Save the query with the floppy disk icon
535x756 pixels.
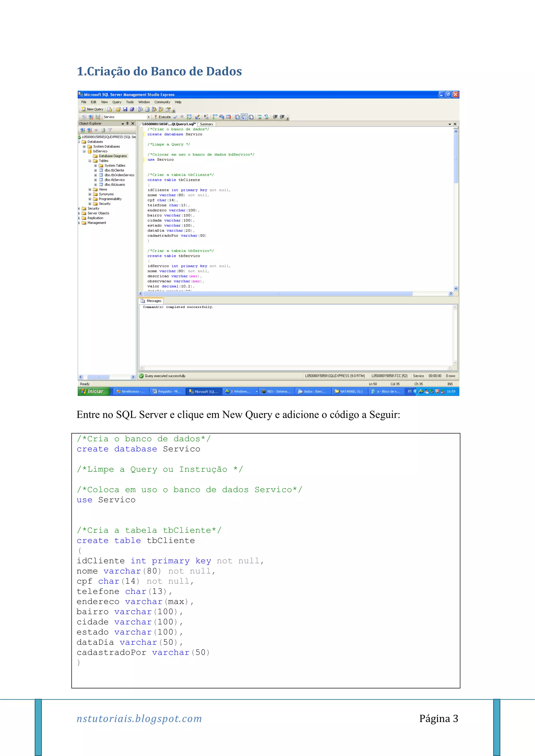pyautogui.click(x=125, y=109)
